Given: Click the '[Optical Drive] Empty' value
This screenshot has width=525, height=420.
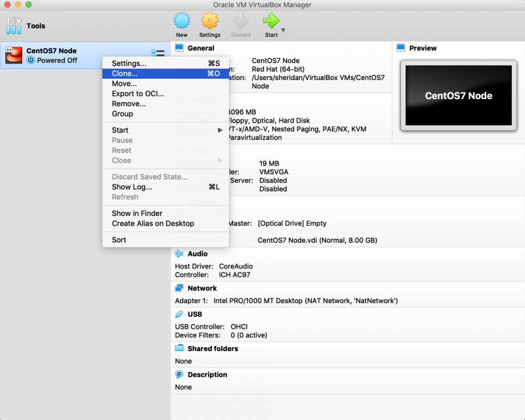Looking at the screenshot, I should coord(292,223).
